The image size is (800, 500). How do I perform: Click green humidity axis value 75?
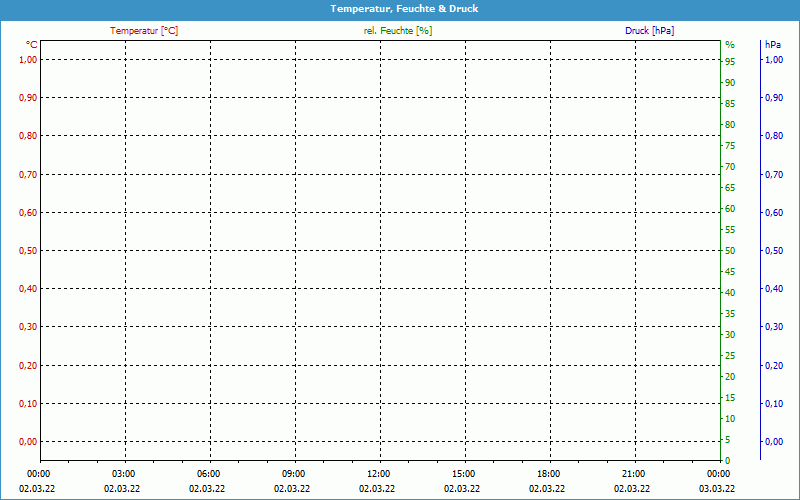[730, 146]
